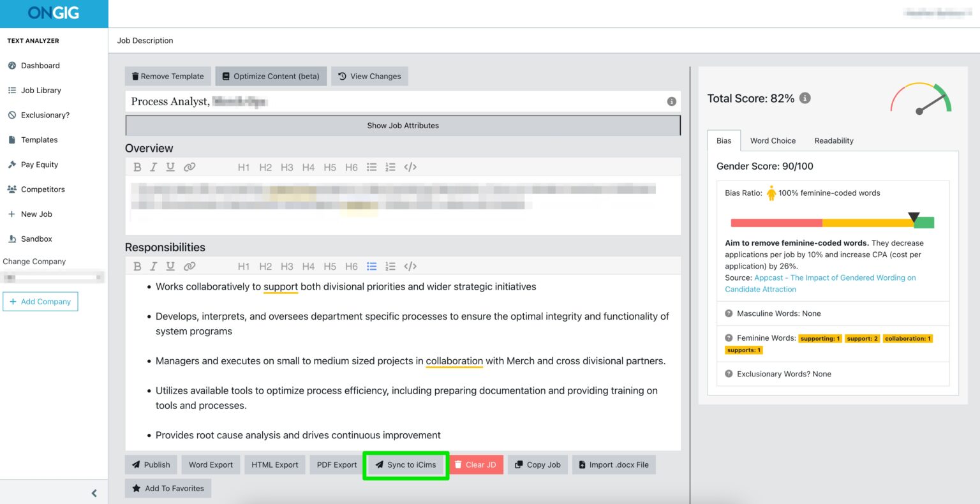Click the Sync to iCims button
The width and height of the screenshot is (980, 504).
[406, 464]
